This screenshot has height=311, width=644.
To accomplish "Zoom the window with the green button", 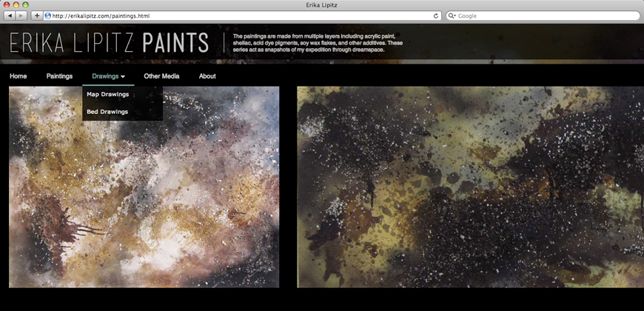I will pyautogui.click(x=24, y=5).
